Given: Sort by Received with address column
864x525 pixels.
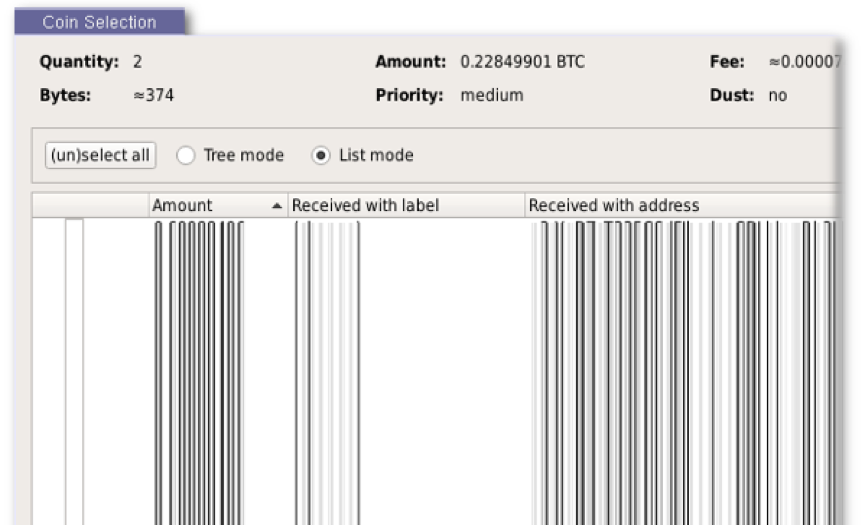Looking at the screenshot, I should tap(683, 205).
